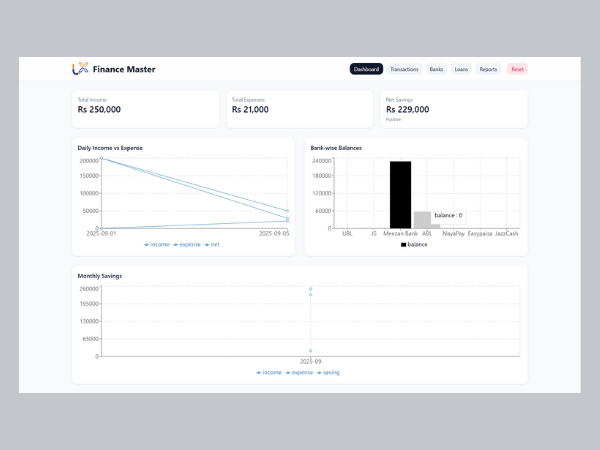
Task: Go to the Banks page
Action: point(437,69)
